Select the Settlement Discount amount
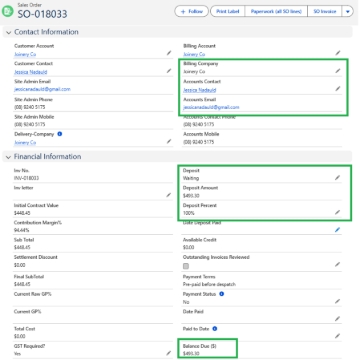This screenshot has width=360, height=360. coord(20,265)
